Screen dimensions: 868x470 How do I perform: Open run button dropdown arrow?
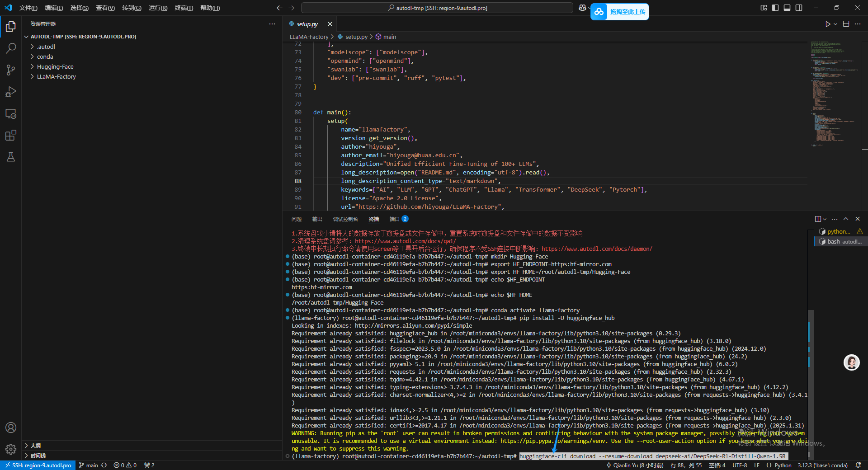tap(835, 24)
